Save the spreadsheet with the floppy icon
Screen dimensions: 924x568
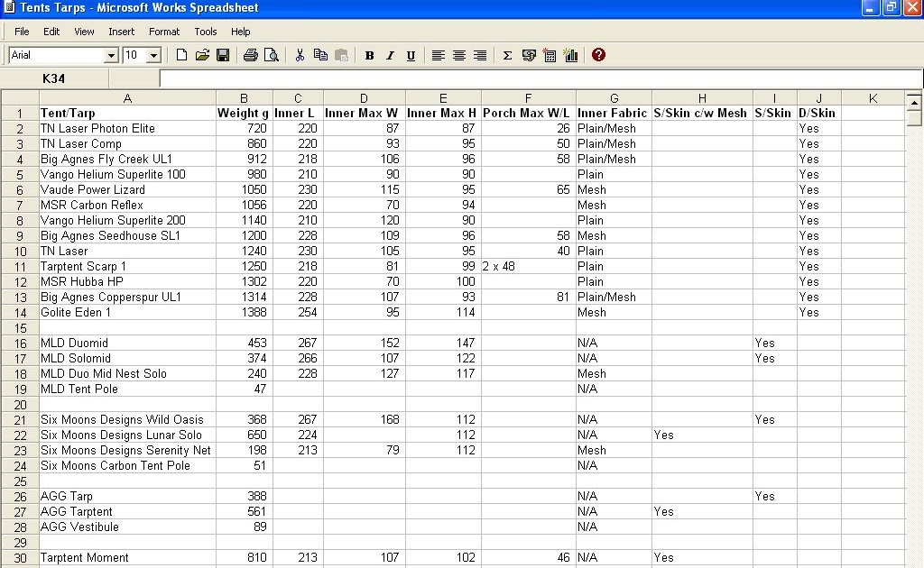tap(223, 55)
